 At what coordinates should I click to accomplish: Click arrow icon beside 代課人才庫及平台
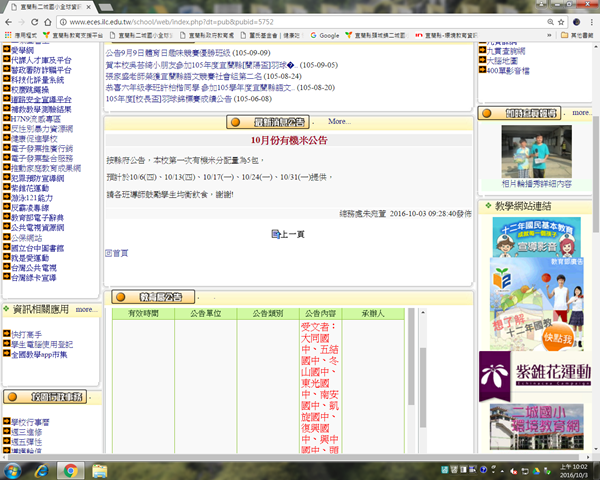7,59
